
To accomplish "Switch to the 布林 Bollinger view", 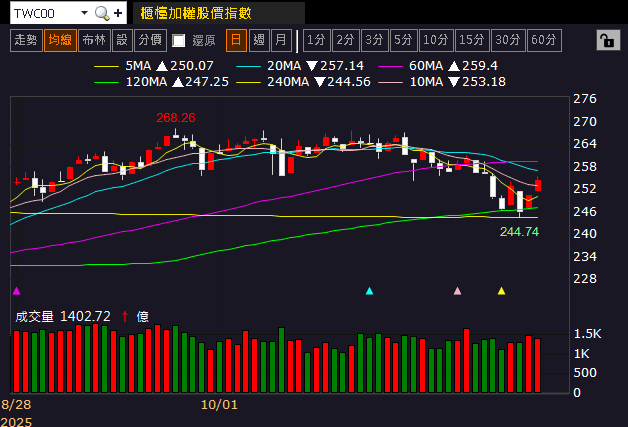I will click(94, 40).
